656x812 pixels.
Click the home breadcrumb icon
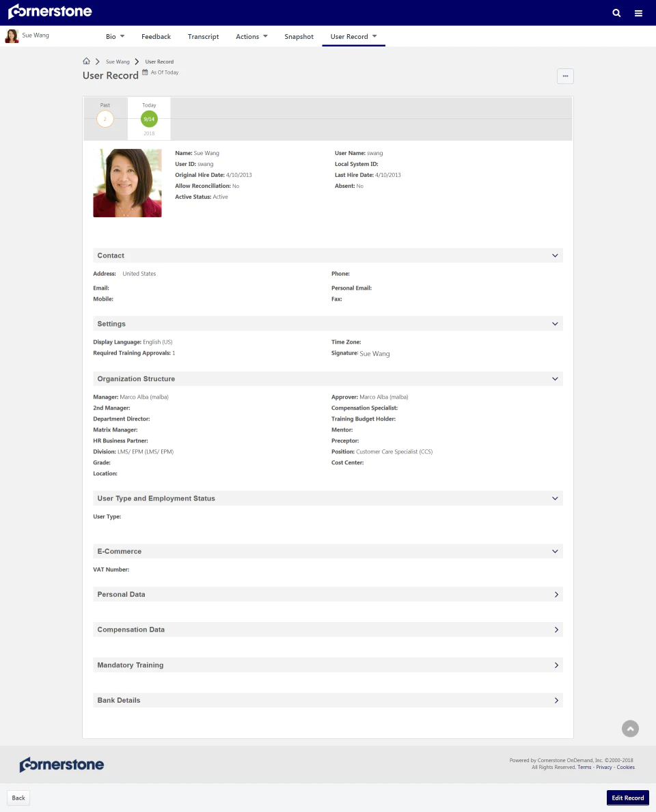click(87, 61)
